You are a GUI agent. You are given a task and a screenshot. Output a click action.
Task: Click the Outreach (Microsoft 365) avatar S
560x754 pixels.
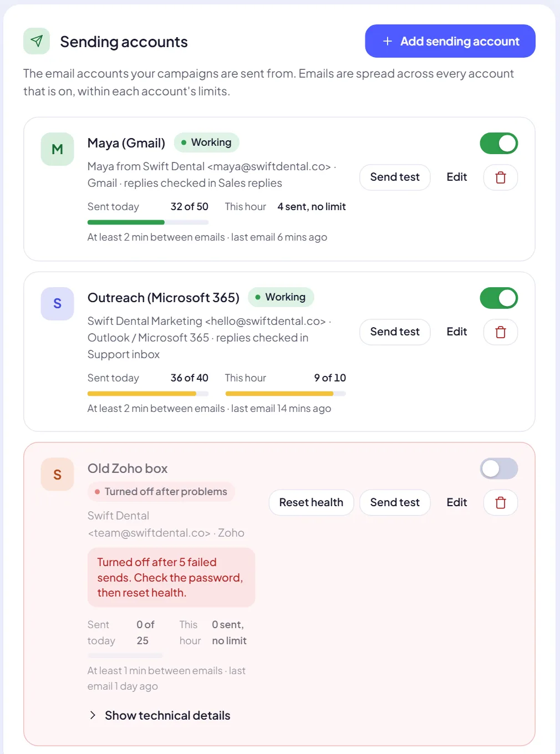57,304
